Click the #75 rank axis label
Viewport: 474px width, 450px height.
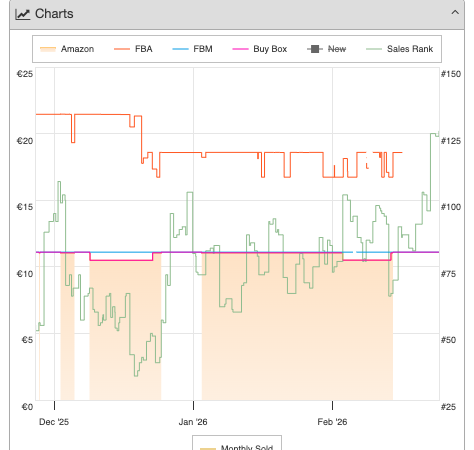coord(448,274)
